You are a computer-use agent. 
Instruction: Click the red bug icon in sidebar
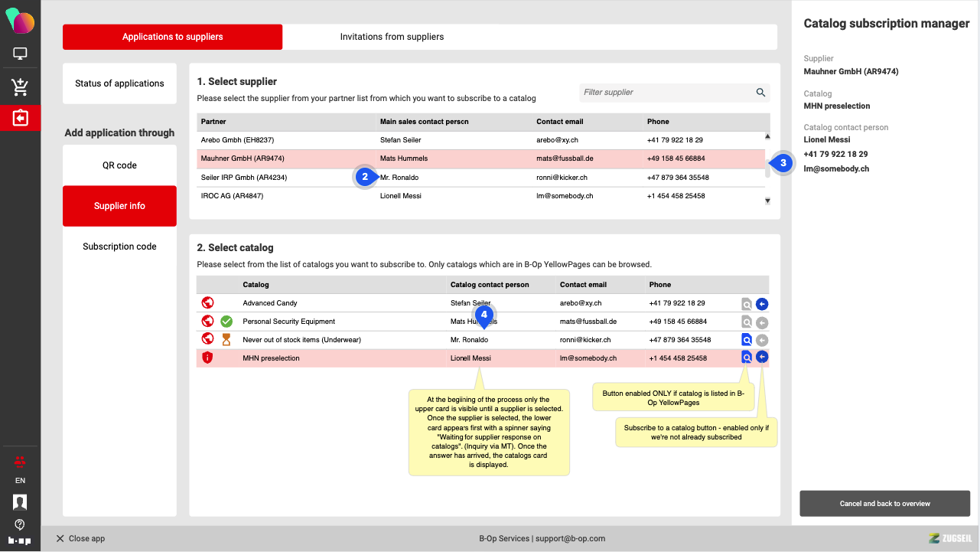coord(20,462)
